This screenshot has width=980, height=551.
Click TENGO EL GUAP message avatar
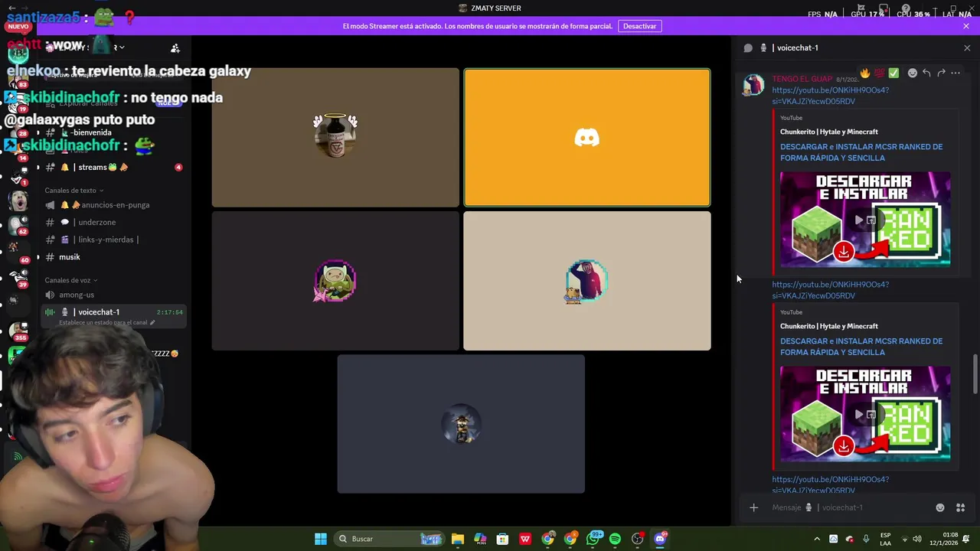[x=753, y=84]
